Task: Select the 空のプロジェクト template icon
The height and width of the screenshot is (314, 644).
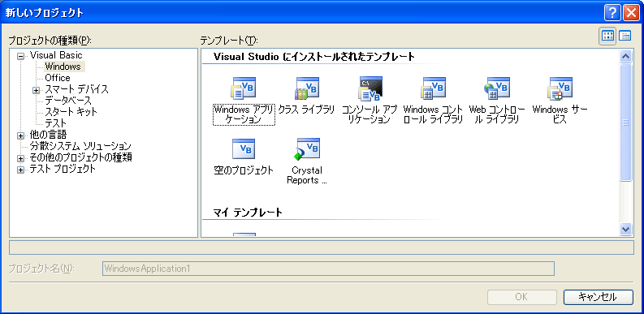Action: pyautogui.click(x=244, y=148)
